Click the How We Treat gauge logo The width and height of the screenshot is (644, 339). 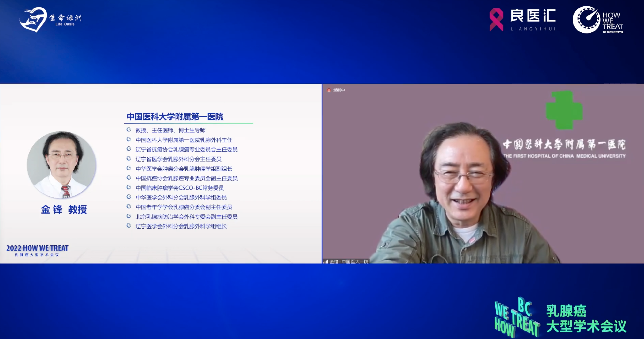(x=586, y=20)
